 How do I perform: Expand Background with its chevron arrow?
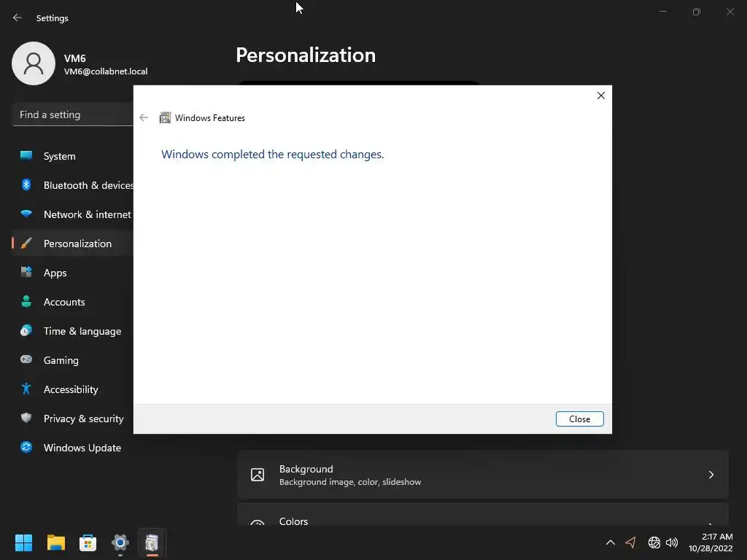711,475
